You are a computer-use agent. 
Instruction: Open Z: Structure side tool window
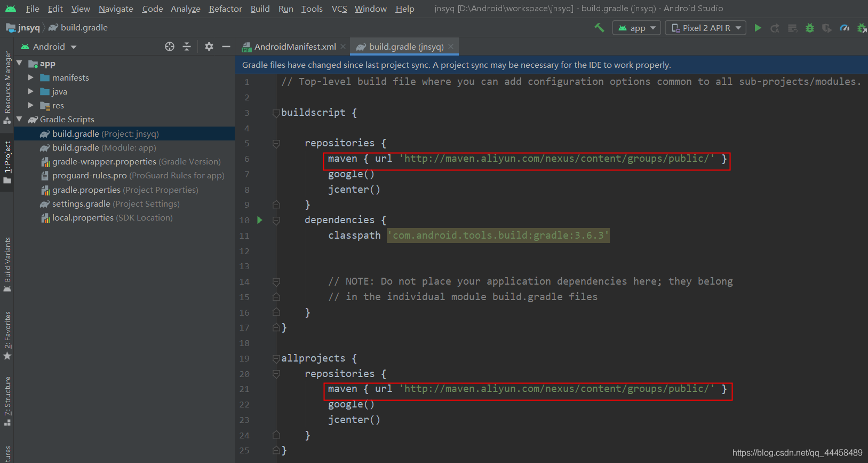[x=7, y=401]
